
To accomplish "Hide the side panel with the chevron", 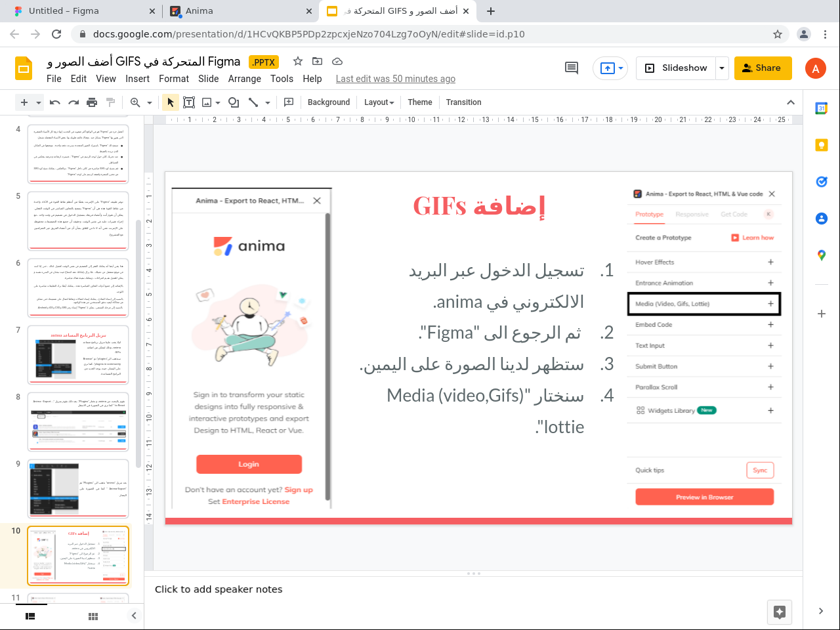I will click(821, 611).
